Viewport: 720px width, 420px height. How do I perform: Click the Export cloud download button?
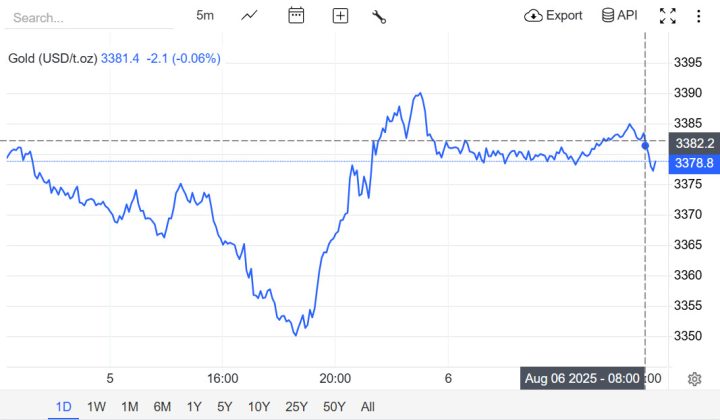(x=553, y=15)
